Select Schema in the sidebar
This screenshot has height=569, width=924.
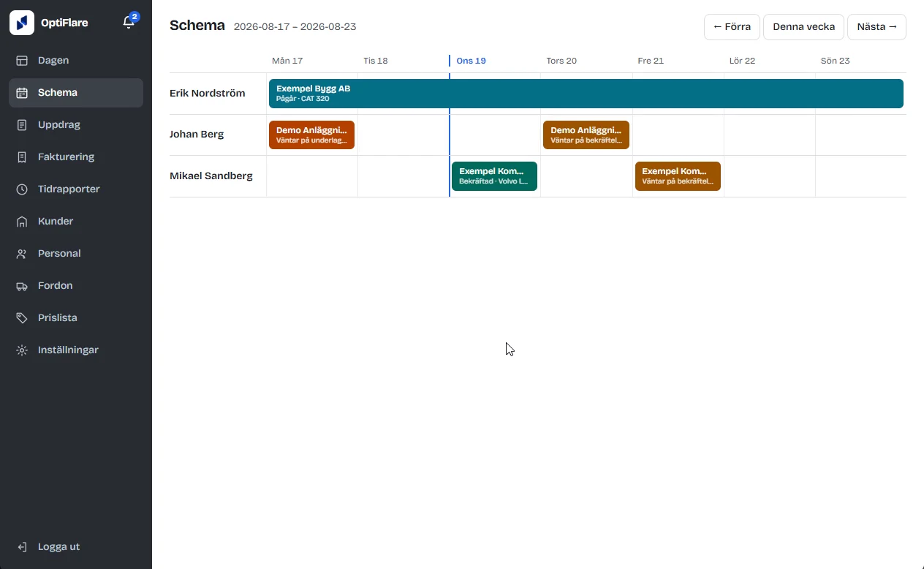point(76,93)
